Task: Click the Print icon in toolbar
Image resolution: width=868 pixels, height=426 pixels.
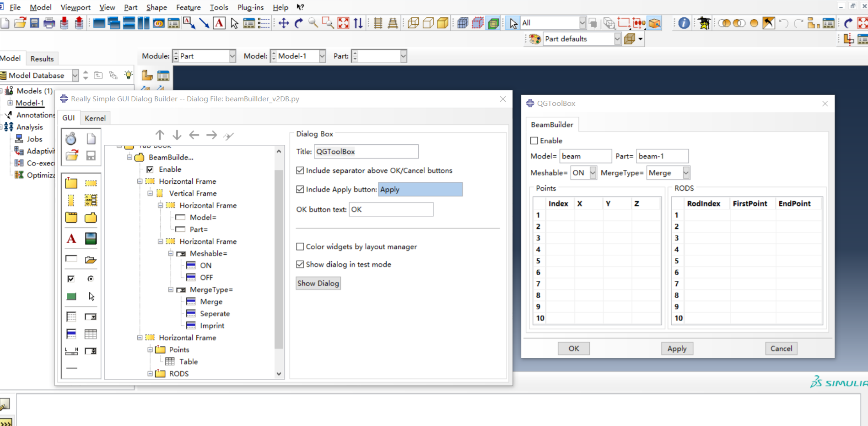Action: (x=49, y=23)
